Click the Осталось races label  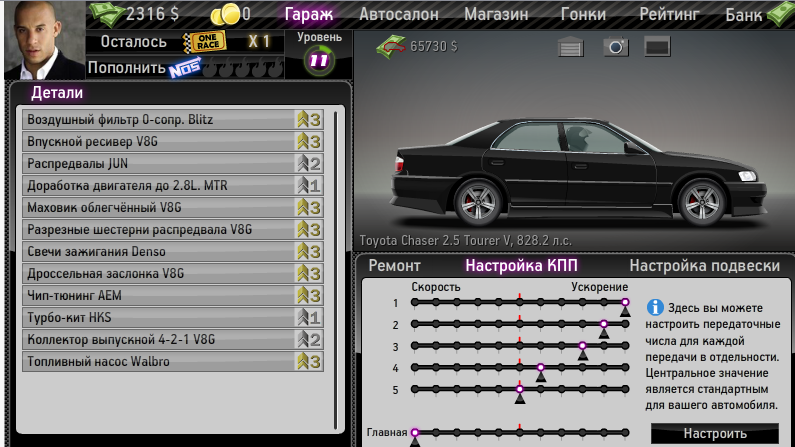[x=133, y=42]
